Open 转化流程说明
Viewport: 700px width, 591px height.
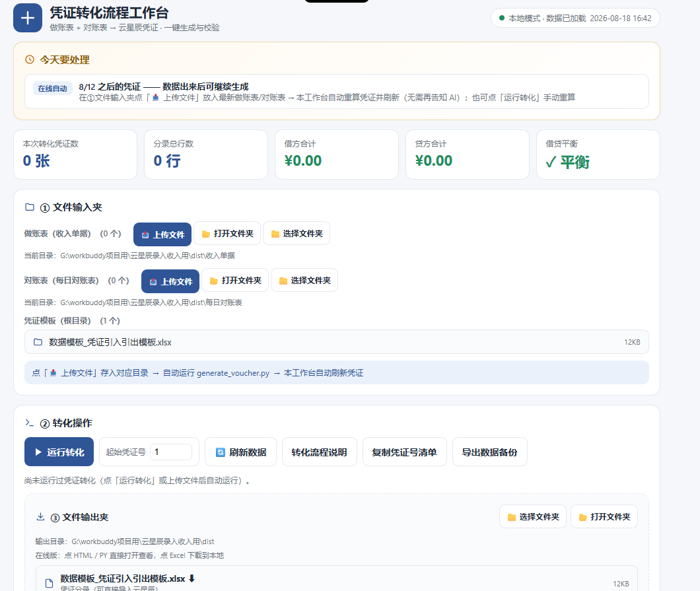(x=319, y=452)
